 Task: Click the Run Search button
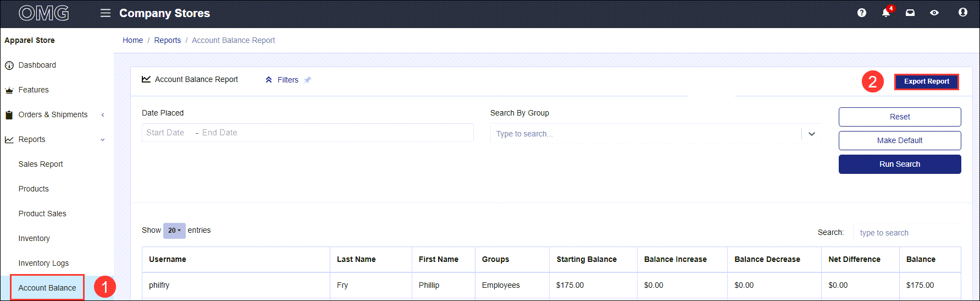point(900,164)
